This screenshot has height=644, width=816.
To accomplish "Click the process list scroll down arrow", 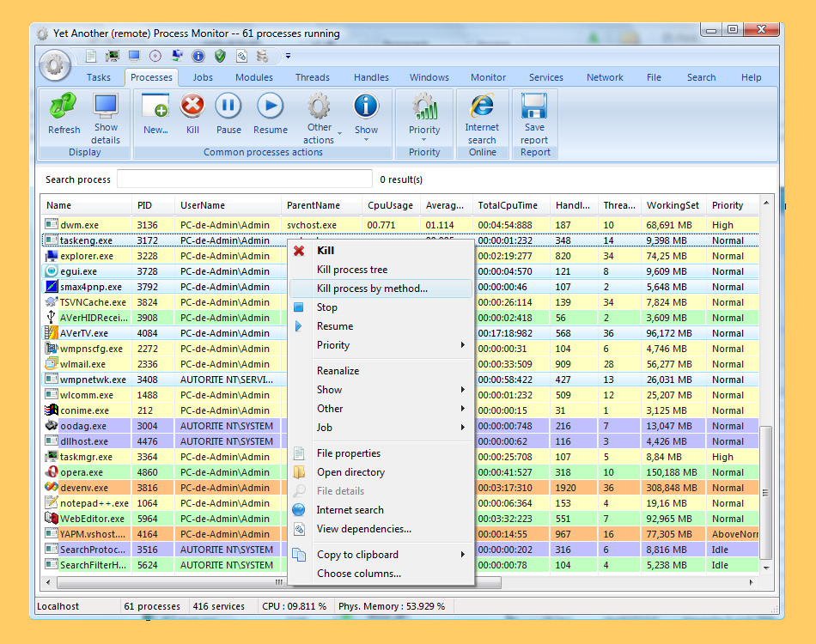I will click(x=765, y=568).
